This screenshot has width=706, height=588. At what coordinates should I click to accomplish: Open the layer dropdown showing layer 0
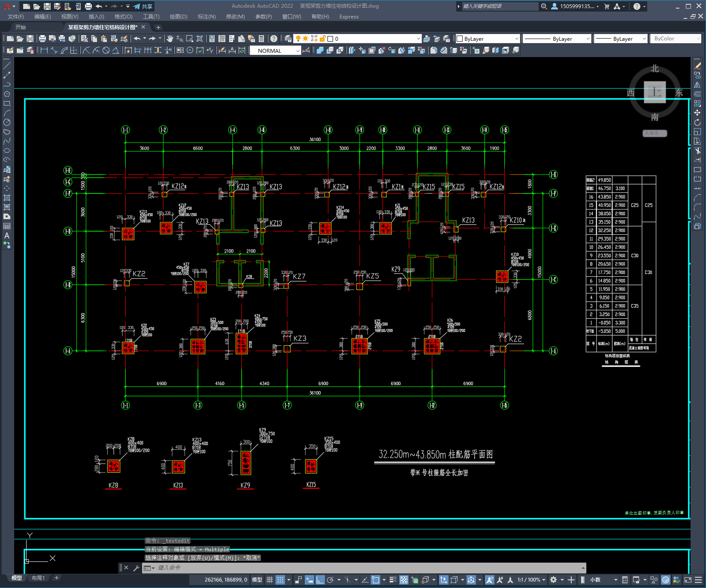[358, 39]
